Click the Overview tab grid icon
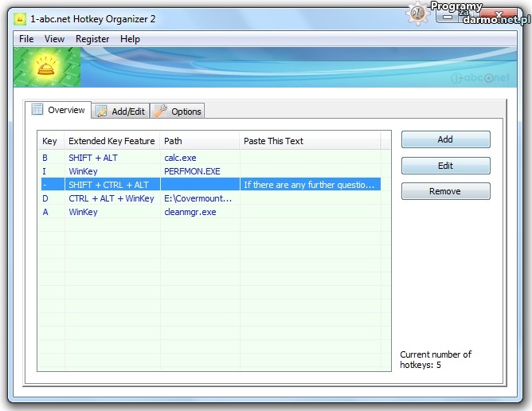532x411 pixels. (37, 110)
